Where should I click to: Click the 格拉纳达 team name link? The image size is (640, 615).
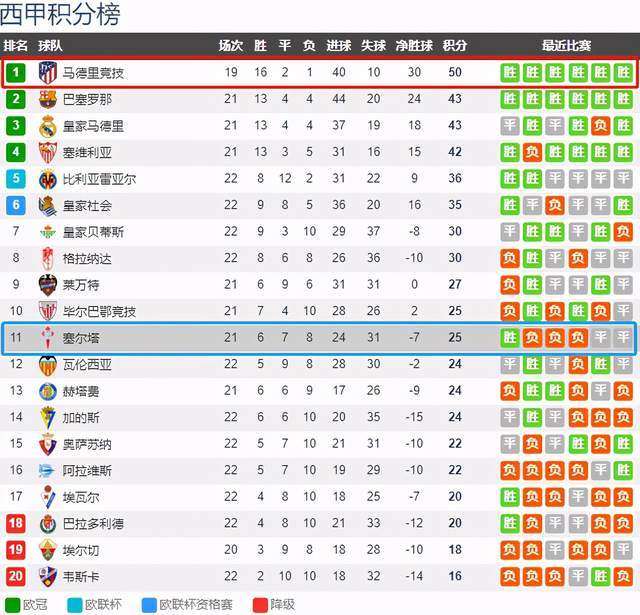click(88, 258)
